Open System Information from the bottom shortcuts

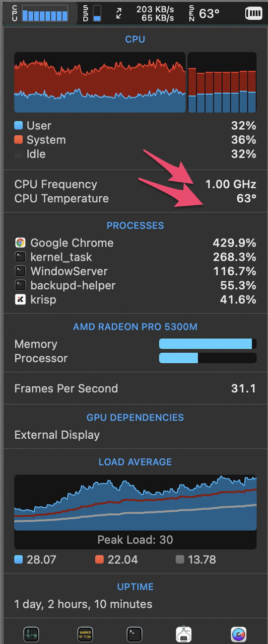(x=184, y=634)
